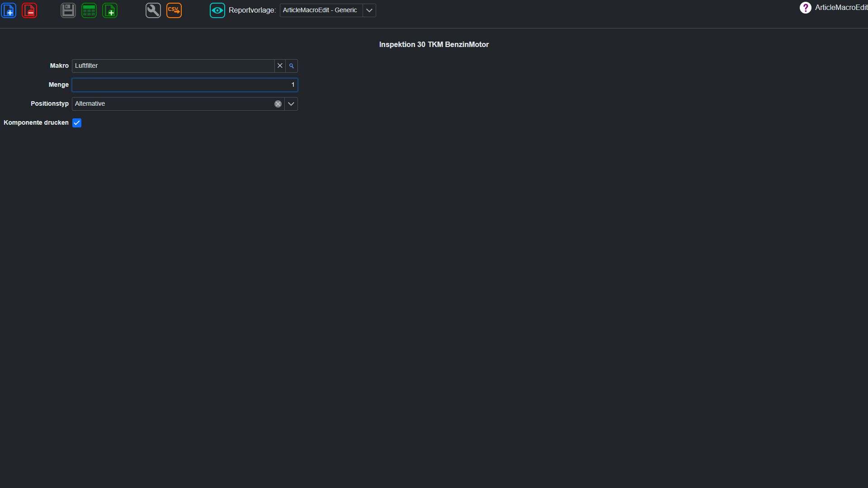Expand the Positionstyp dropdown chevron

pos(291,104)
